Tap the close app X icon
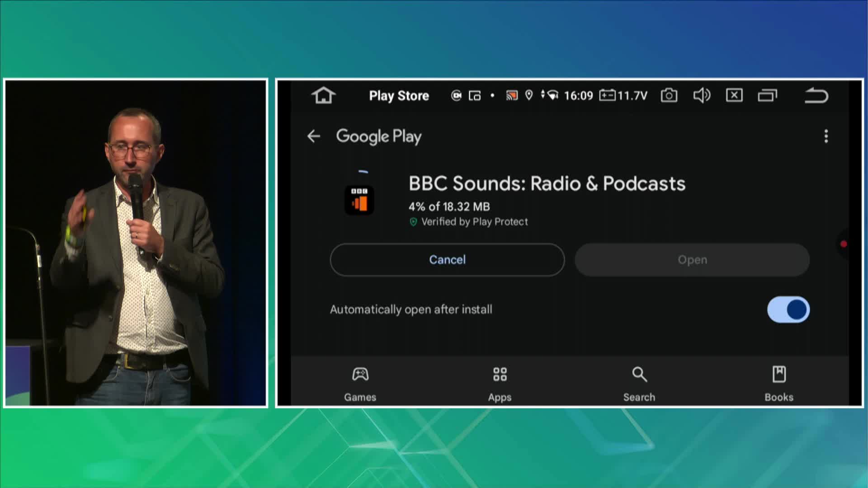The height and width of the screenshot is (488, 868). click(734, 95)
